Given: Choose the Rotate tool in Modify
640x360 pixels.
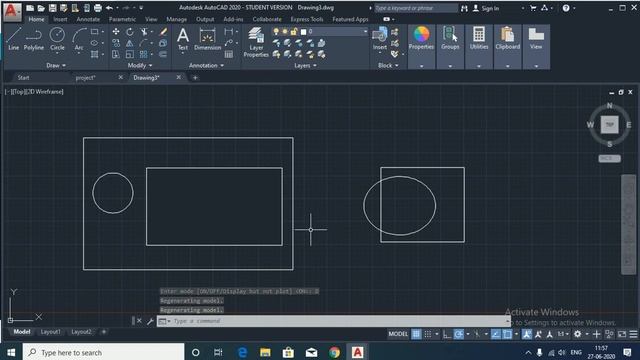Looking at the screenshot, I should tap(130, 32).
